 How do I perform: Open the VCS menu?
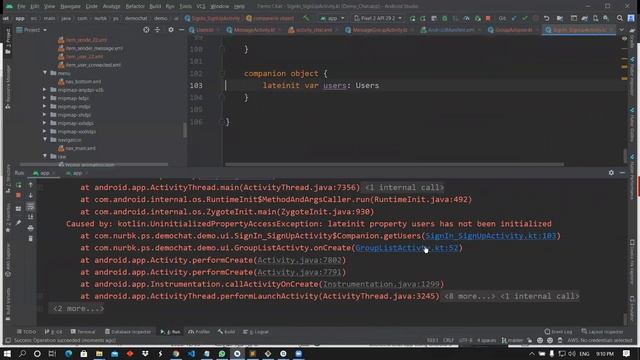[201, 6]
